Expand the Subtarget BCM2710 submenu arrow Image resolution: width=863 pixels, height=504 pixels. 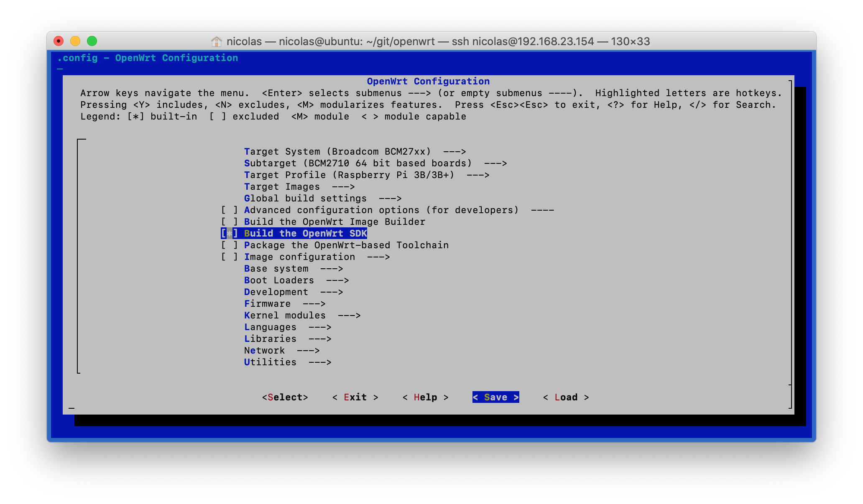[495, 163]
